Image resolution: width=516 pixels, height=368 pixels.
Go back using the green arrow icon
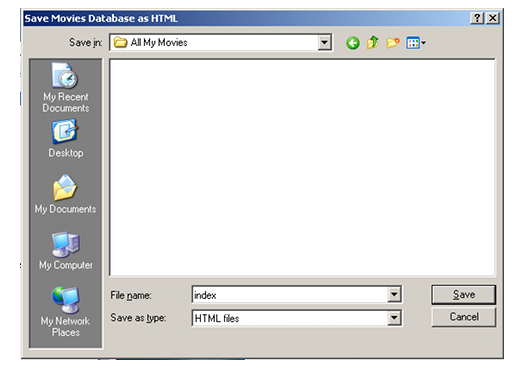[x=352, y=43]
